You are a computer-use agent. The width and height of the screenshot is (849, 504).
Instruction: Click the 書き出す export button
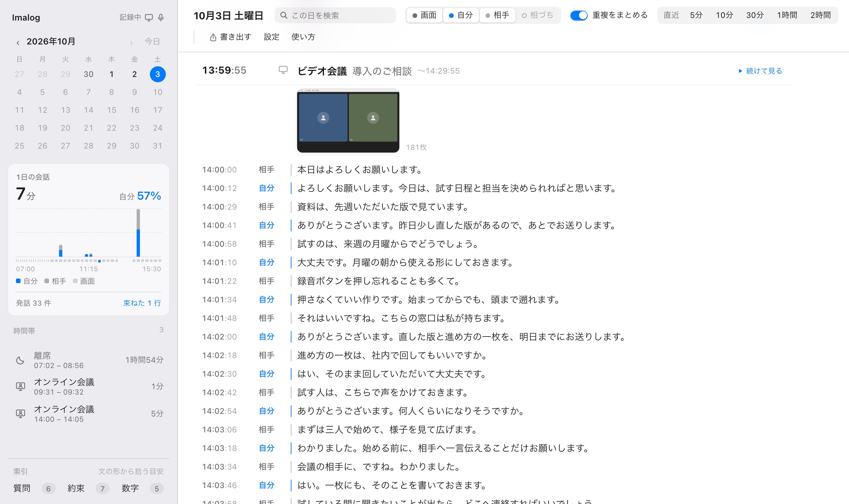(x=230, y=37)
